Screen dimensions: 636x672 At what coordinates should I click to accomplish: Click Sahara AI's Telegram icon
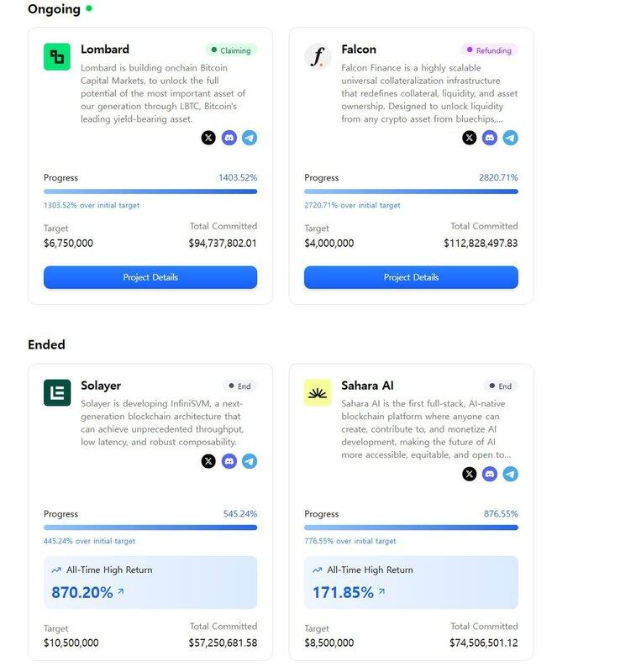(511, 474)
